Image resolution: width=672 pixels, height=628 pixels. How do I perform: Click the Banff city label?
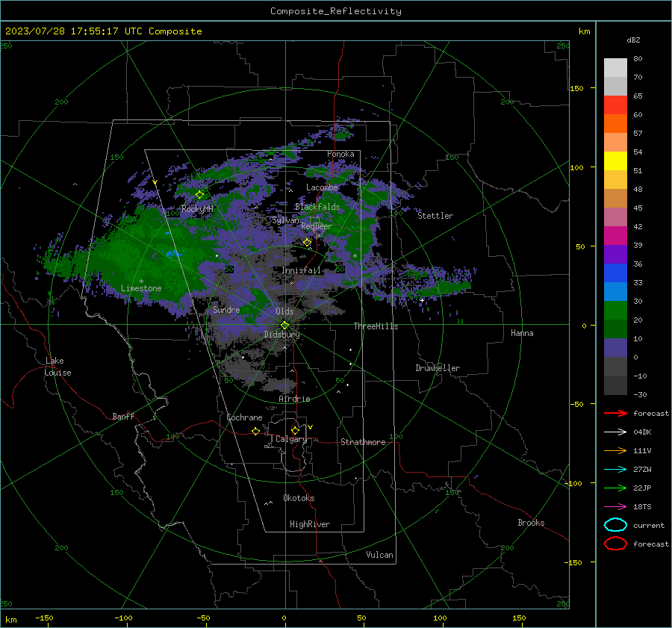click(x=123, y=417)
